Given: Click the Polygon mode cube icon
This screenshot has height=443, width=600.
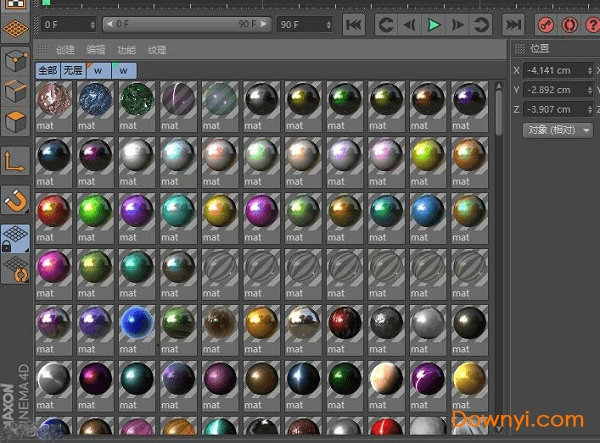Looking at the screenshot, I should pyautogui.click(x=15, y=122).
